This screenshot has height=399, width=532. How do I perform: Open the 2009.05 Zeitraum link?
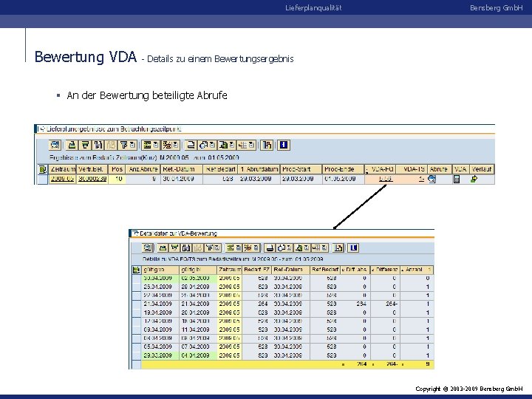tap(62, 179)
